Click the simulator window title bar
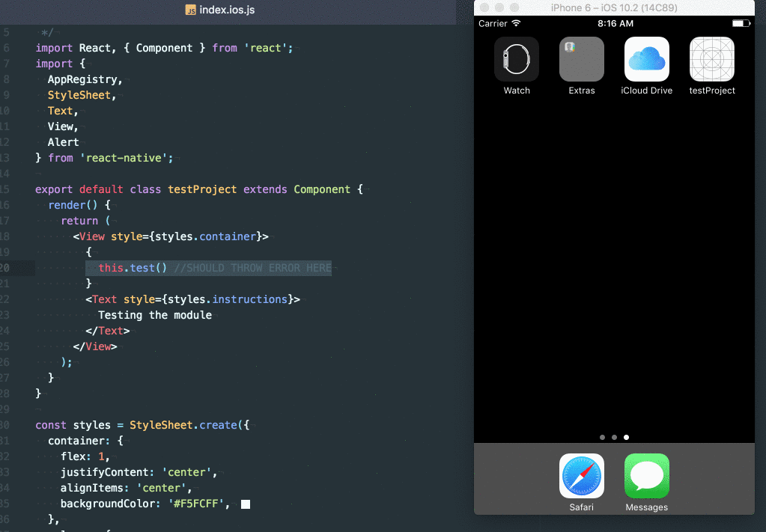 614,7
